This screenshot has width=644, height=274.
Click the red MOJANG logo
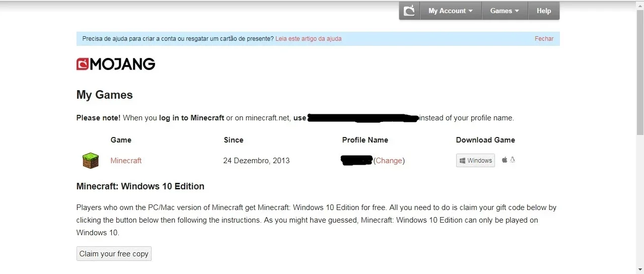click(x=116, y=64)
